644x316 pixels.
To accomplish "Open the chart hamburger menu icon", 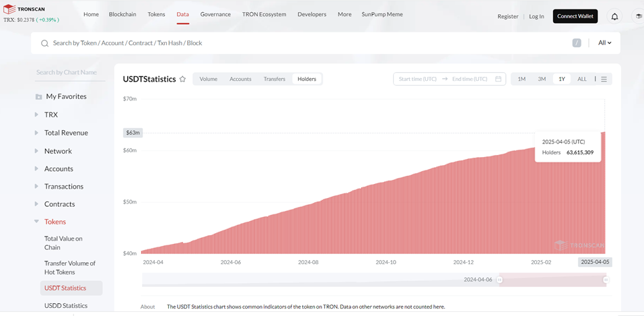I will tap(604, 79).
